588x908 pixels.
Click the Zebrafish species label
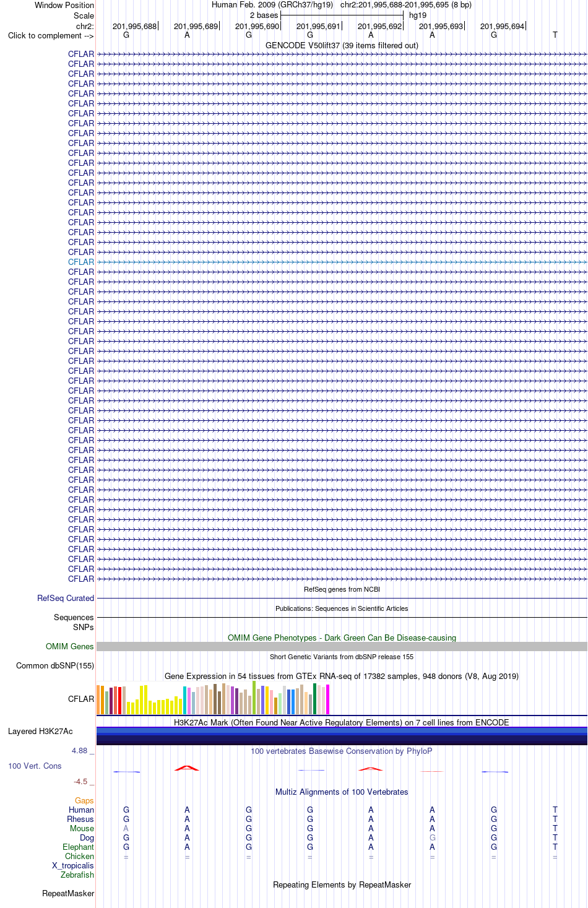point(77,875)
